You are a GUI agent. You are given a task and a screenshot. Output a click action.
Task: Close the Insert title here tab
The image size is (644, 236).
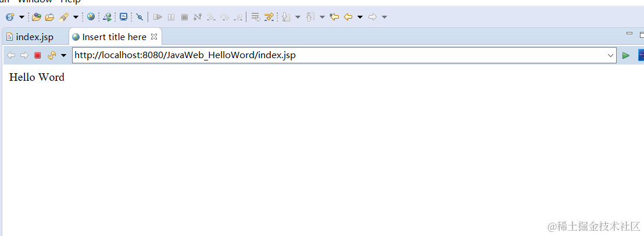(x=154, y=37)
